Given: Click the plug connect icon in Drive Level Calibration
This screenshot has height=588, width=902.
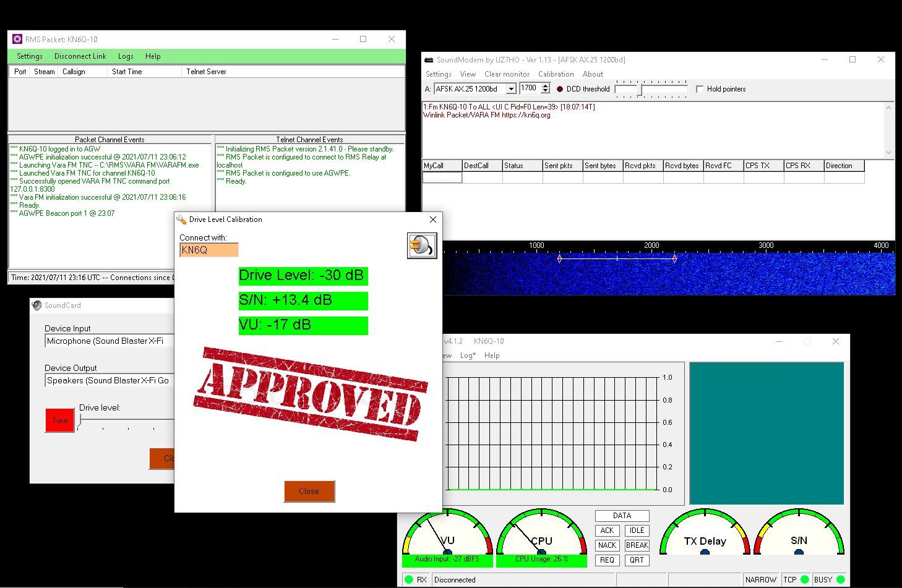Looking at the screenshot, I should tap(422, 245).
